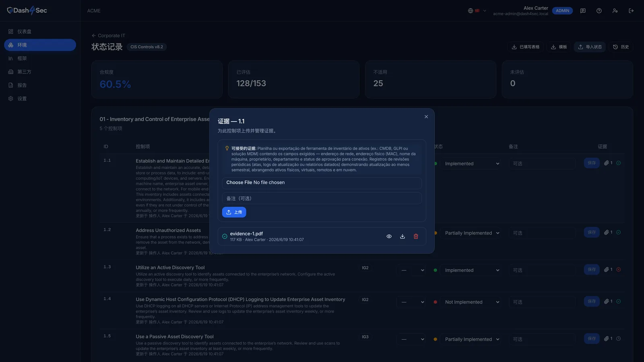
Task: Open evidence paperclip for control 1.2
Action: 608,232
